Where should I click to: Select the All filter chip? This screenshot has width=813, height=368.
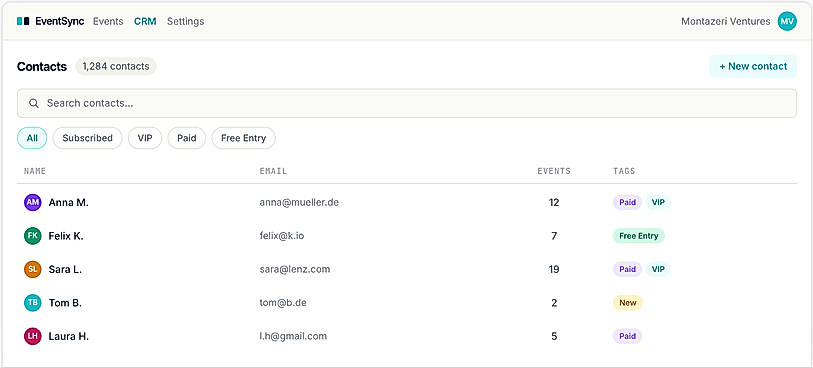(32, 138)
